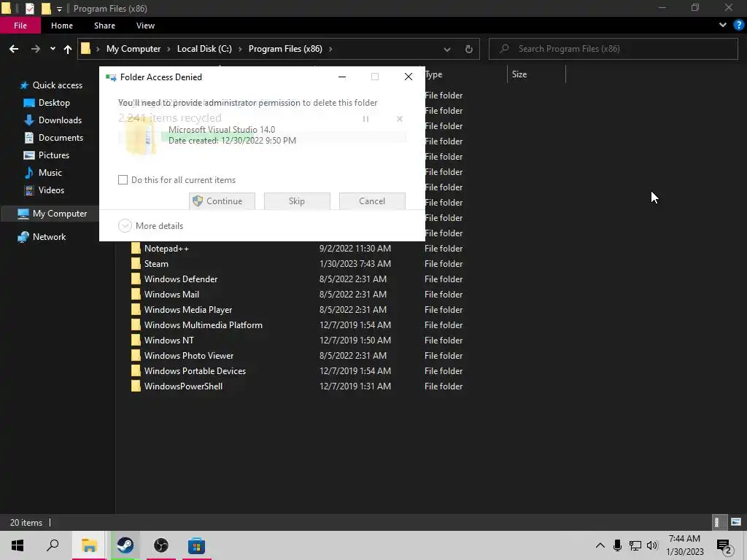Expand chevron after My Computer breadcrumb
The image size is (747, 560).
(x=169, y=49)
